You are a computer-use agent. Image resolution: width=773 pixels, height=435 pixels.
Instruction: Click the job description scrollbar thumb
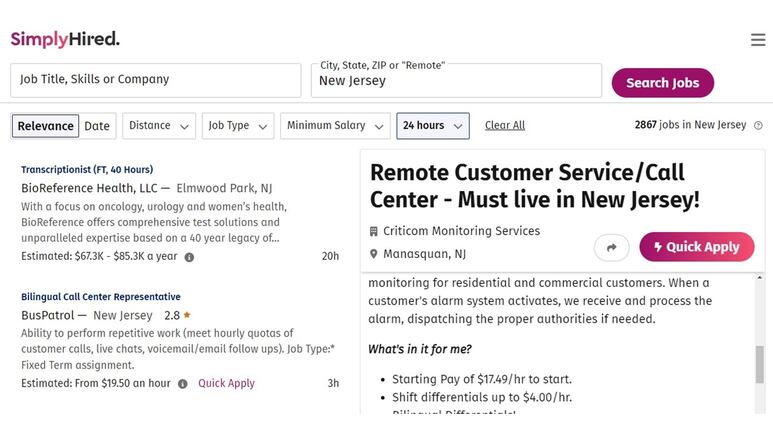(x=760, y=364)
